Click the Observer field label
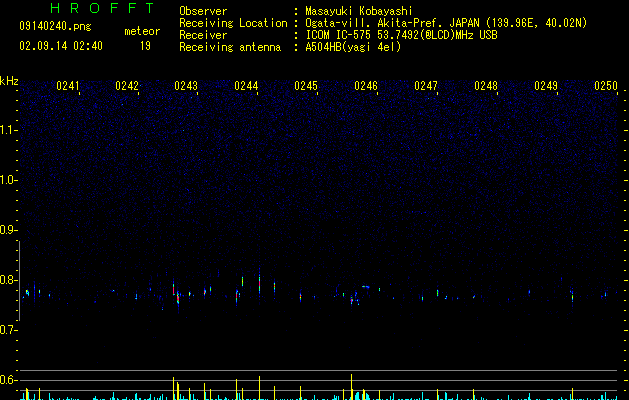Viewport: 629px width, 400px height. [203, 11]
